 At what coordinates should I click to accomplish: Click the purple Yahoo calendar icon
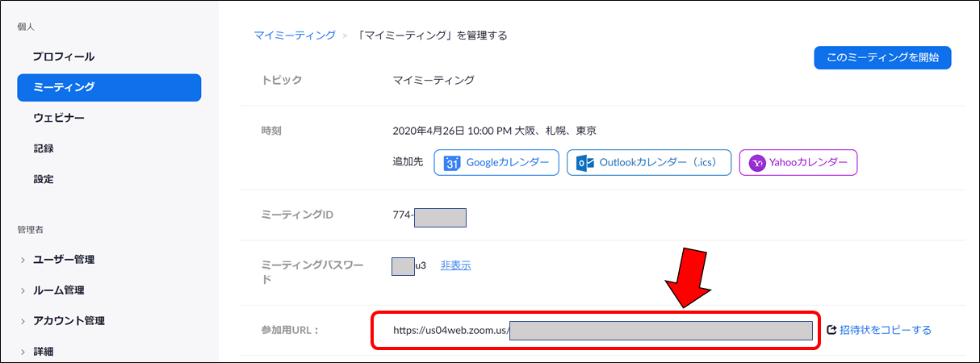tap(758, 163)
